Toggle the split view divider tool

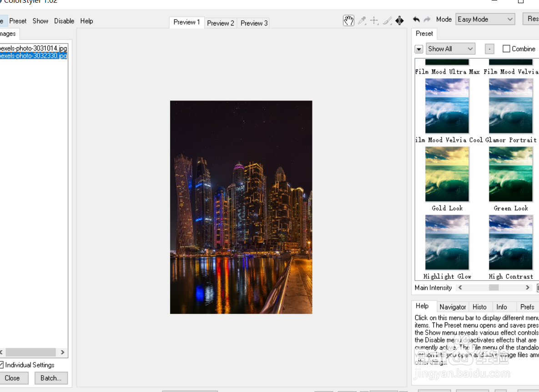tap(399, 20)
